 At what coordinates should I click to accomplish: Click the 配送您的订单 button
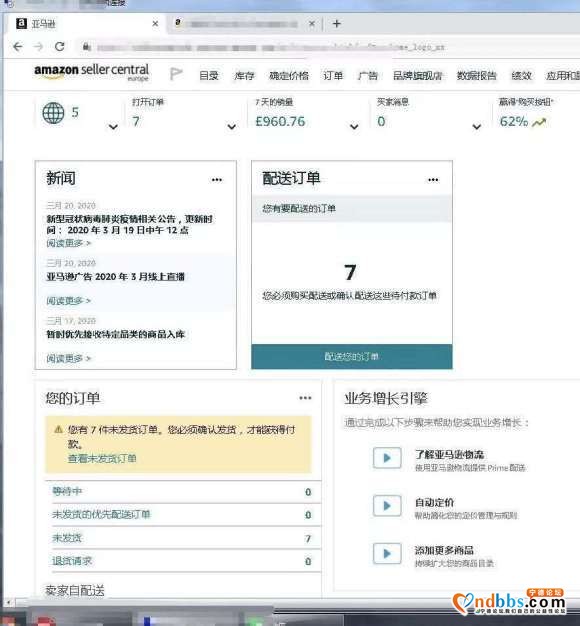coord(352,357)
